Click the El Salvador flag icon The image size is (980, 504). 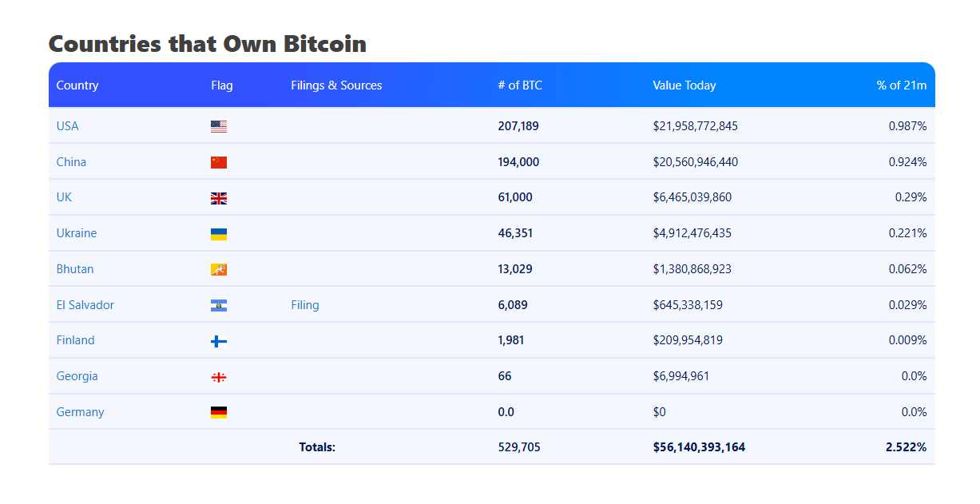[x=219, y=305]
